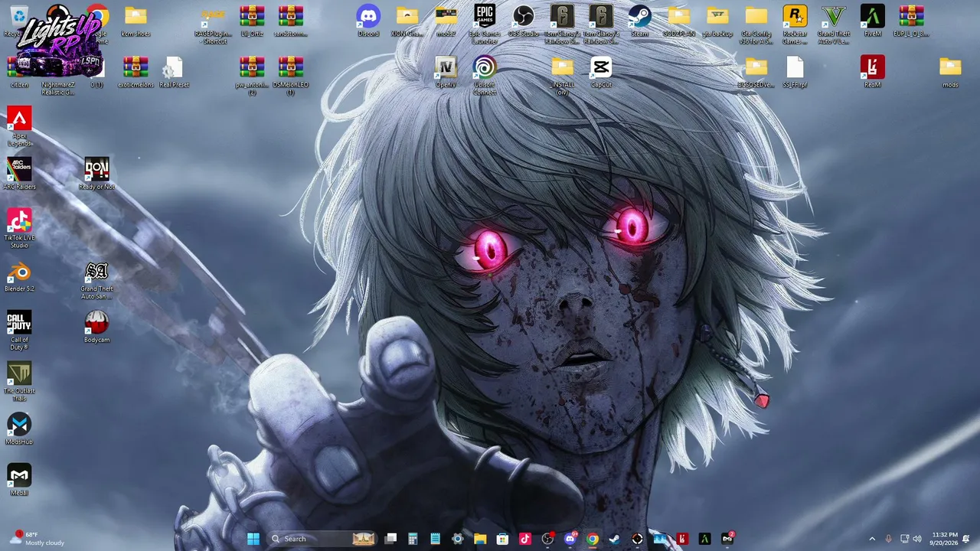Select the GODZPLAN folder
The image size is (980, 551).
[678, 21]
